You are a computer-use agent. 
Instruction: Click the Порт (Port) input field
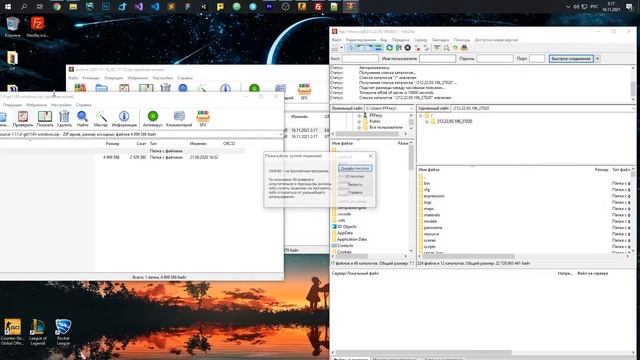pos(537,59)
